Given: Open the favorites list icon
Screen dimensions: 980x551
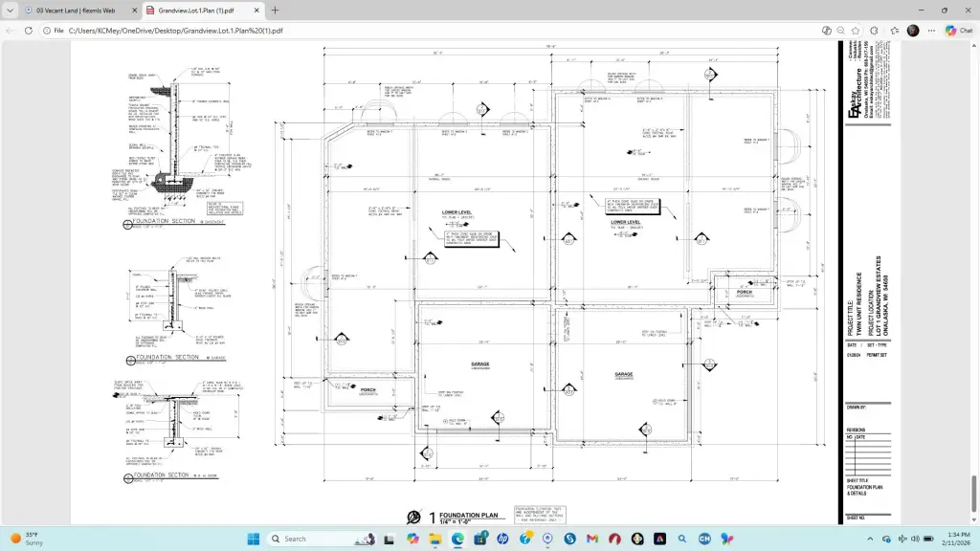Looking at the screenshot, I should (895, 31).
